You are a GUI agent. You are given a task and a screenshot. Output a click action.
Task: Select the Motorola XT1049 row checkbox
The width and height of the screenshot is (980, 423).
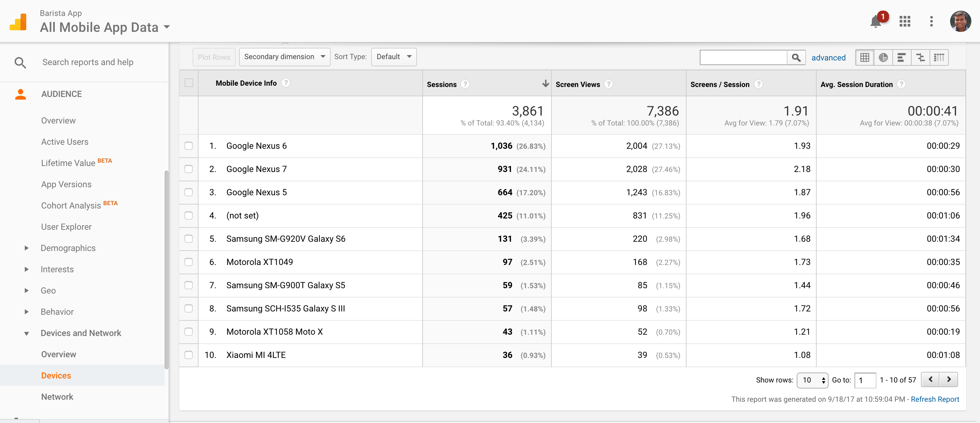(189, 262)
